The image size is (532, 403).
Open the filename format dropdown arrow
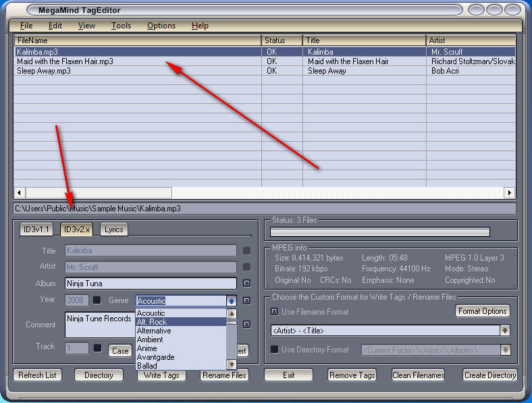(505, 330)
